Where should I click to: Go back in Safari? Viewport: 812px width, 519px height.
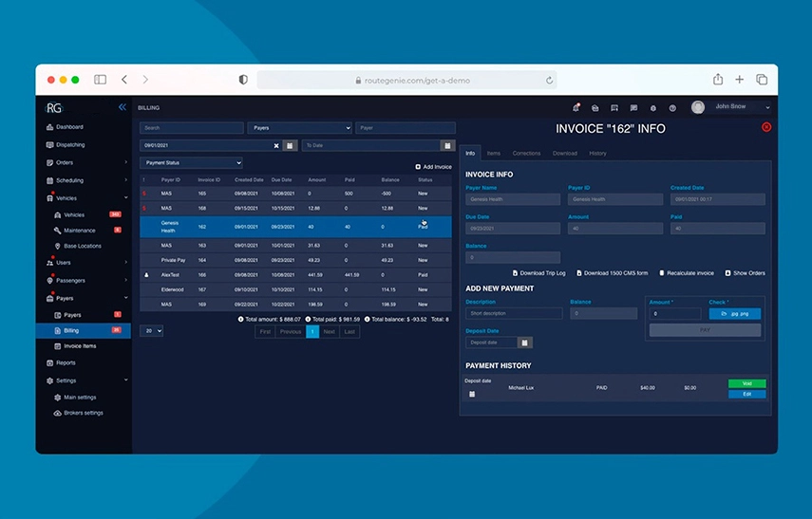[124, 79]
